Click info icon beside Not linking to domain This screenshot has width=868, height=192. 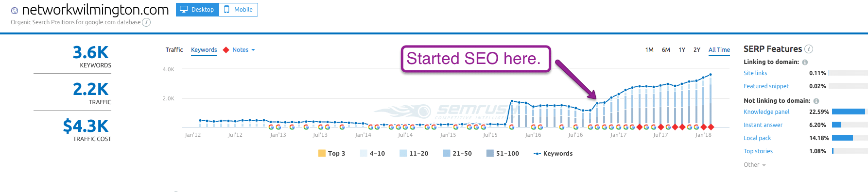(x=816, y=101)
